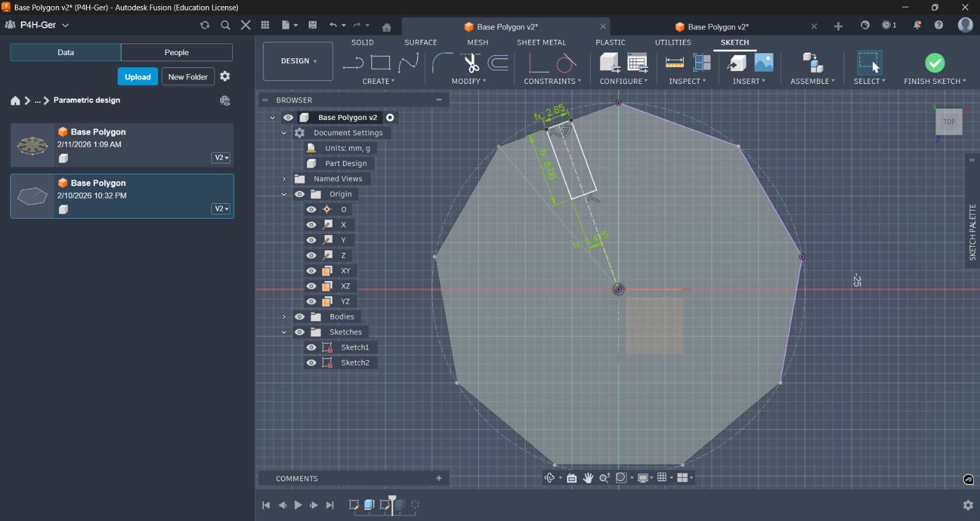Open the SHEET METAL tab
The width and height of the screenshot is (980, 521).
click(x=541, y=42)
